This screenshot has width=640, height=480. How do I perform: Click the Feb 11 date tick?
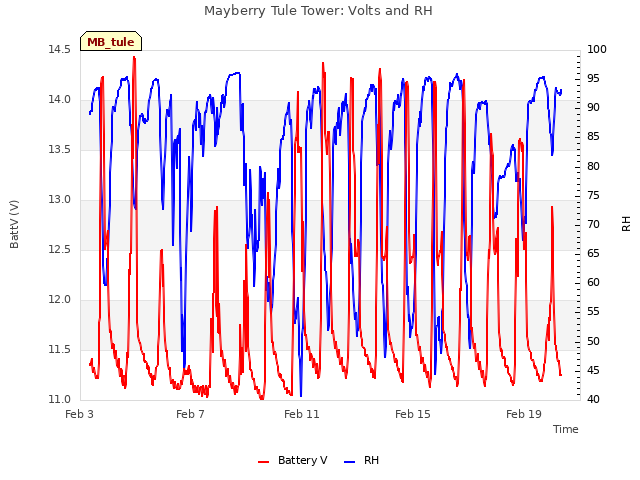(302, 414)
